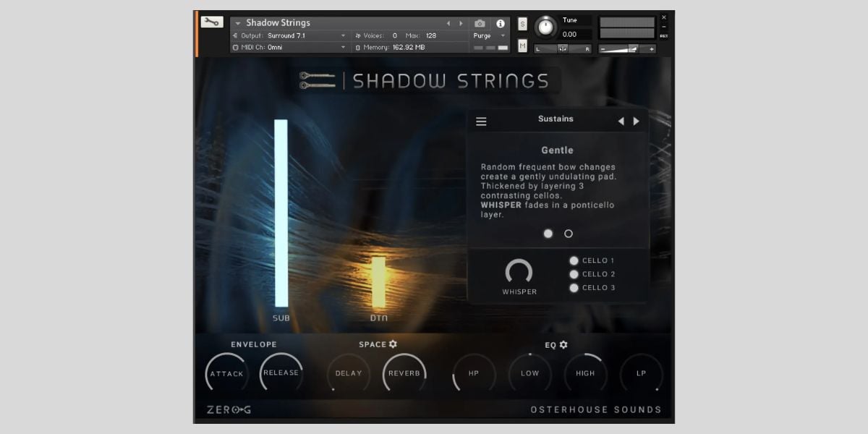Click the volume slider
This screenshot has width=868, height=434.
628,49
